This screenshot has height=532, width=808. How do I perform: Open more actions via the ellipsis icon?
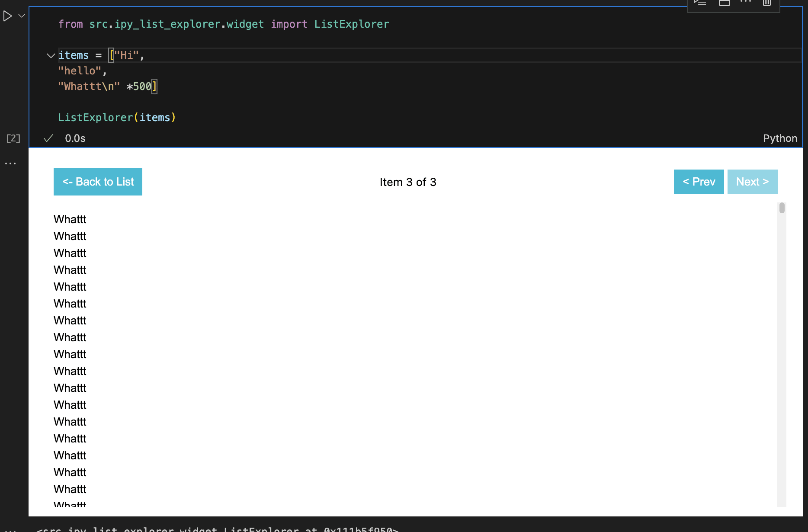click(745, 3)
